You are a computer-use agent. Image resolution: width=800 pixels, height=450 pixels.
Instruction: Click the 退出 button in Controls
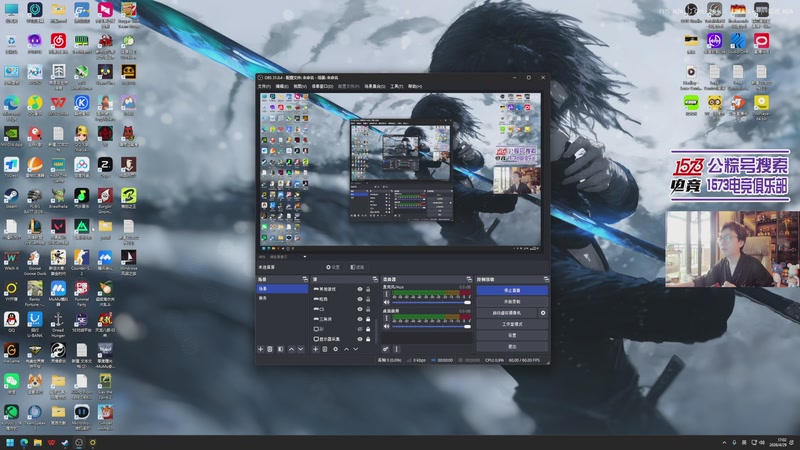(512, 346)
